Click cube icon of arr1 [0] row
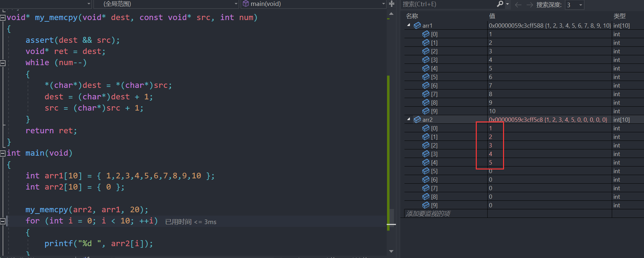The image size is (644, 258). 426,34
